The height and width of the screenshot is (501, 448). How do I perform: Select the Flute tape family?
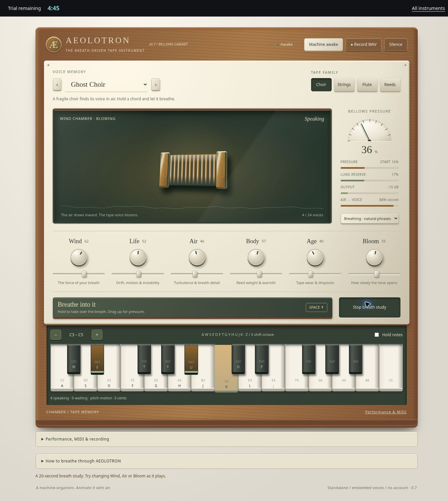click(367, 85)
